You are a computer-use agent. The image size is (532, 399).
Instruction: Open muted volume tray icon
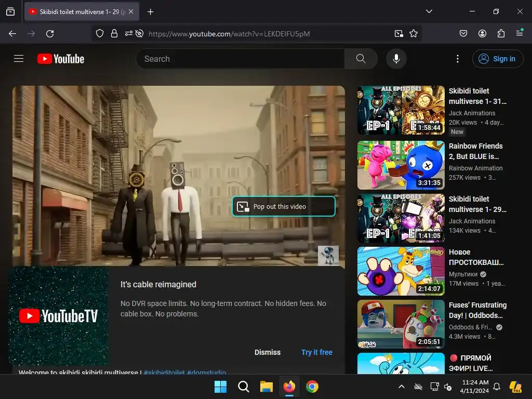pos(448,387)
